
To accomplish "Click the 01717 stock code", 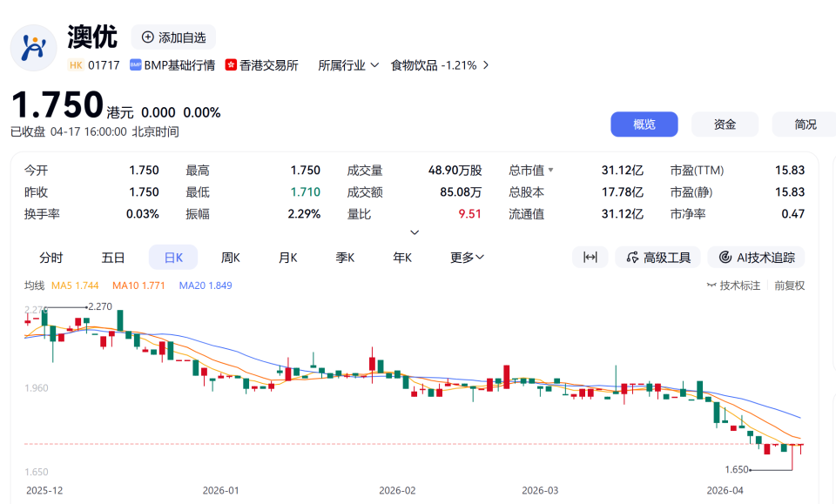I will coord(104,65).
